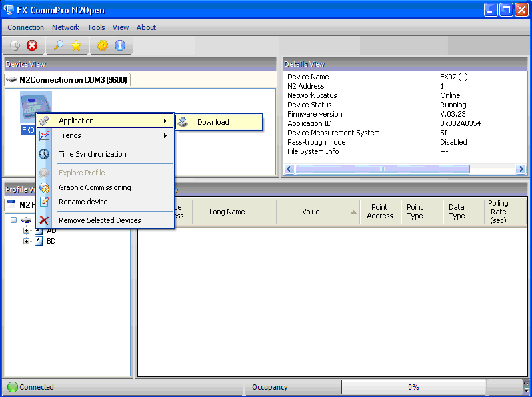
Task: Click the Trends submenu arrow
Action: pyautogui.click(x=165, y=135)
